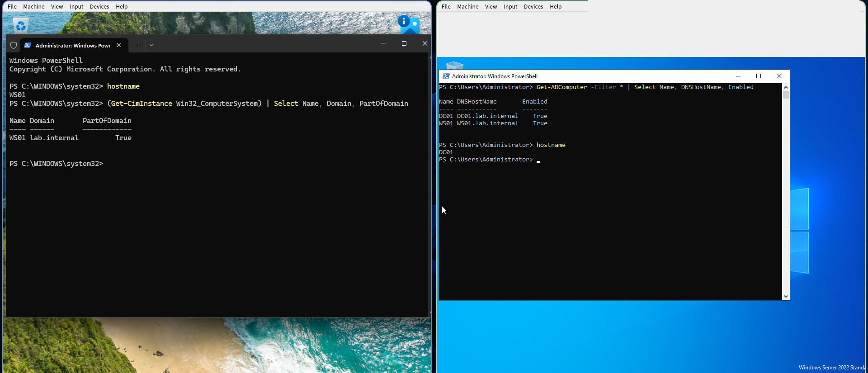868x373 pixels.
Task: Click the 'lab.internal' domain value in Windows Terminal
Action: (54, 138)
